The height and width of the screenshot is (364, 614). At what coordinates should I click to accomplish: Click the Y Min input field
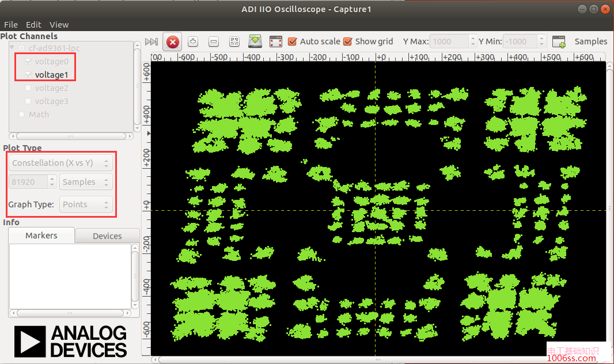(x=520, y=41)
